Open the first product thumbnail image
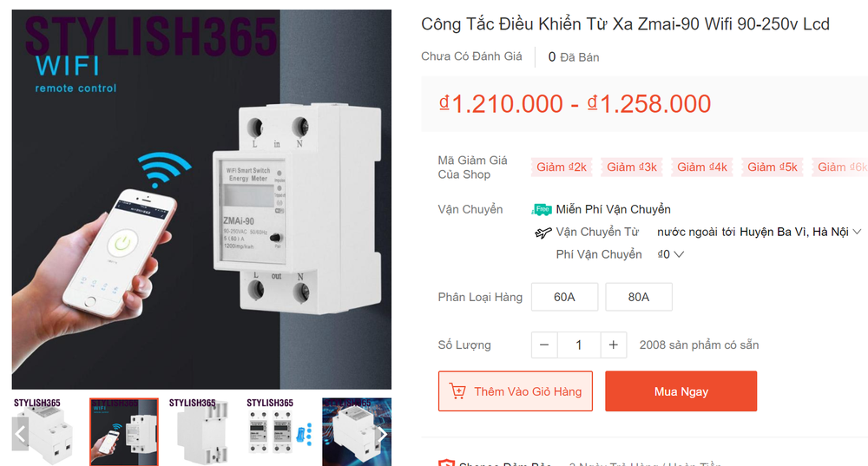 coord(47,431)
